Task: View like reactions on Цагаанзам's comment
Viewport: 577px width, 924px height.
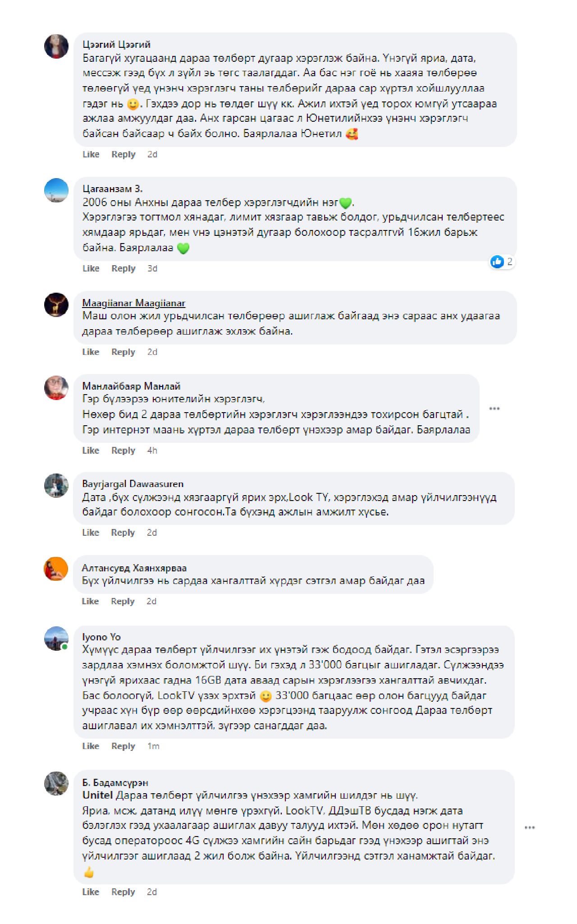Action: (x=502, y=262)
